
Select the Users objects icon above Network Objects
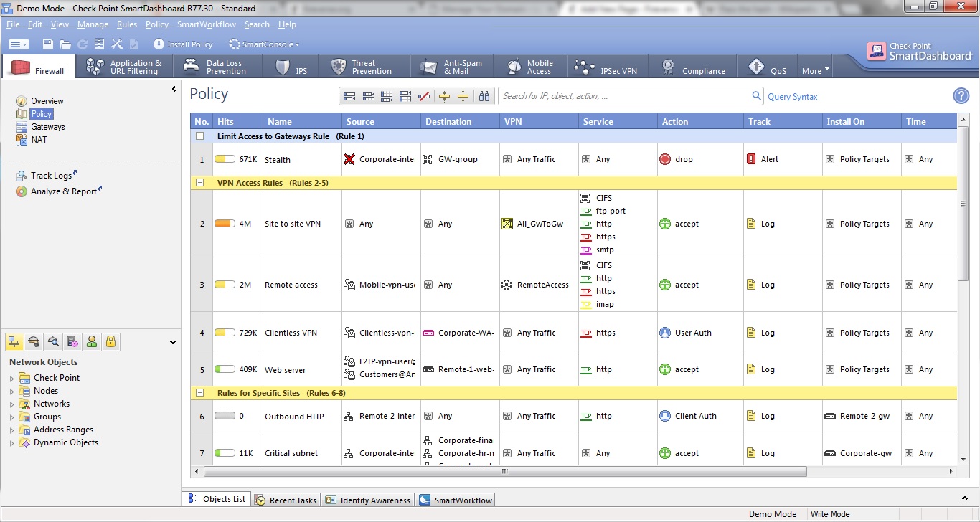[91, 342]
